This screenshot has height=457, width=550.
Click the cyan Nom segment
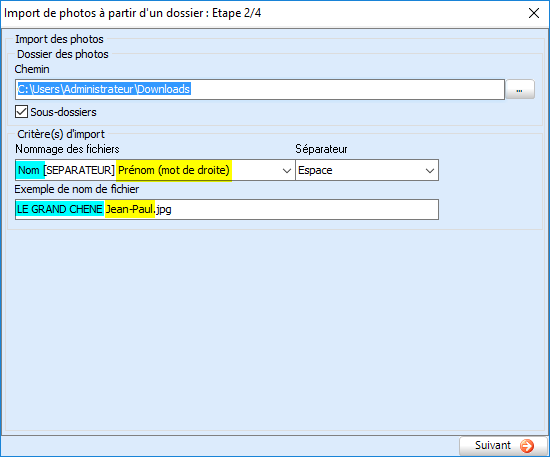pos(30,170)
